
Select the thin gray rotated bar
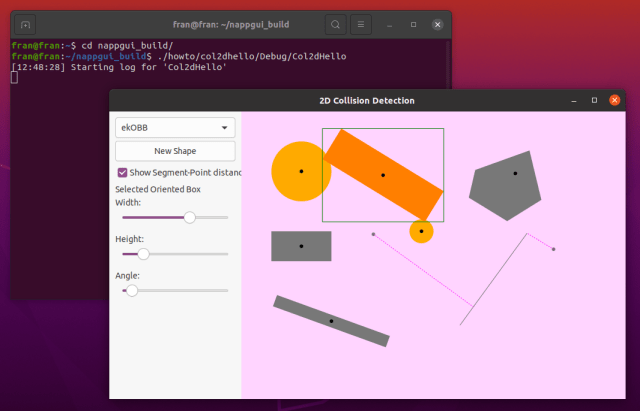331,321
